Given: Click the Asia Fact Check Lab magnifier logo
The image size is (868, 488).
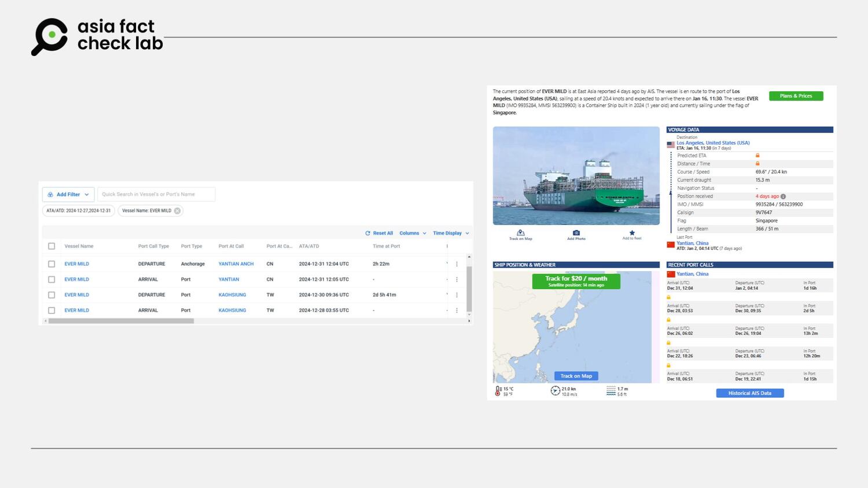Looking at the screenshot, I should coord(50,36).
